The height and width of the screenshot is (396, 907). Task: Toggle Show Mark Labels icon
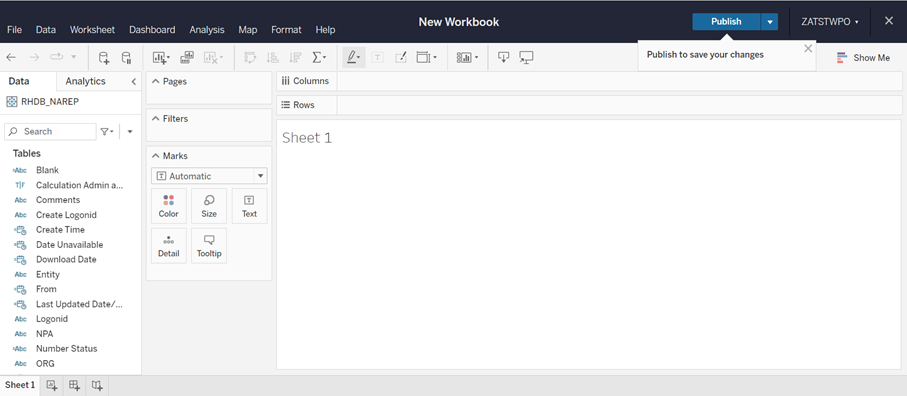coord(377,57)
